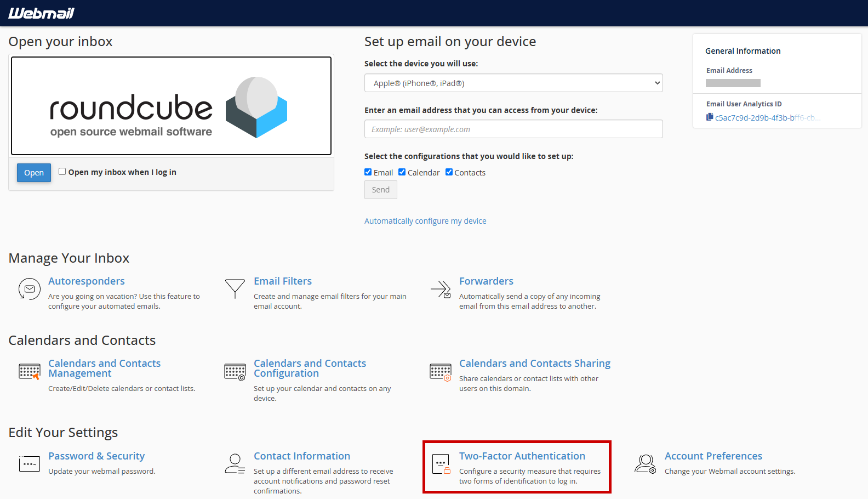
Task: Click the 'Edit Your Settings' heading
Action: [x=63, y=433]
